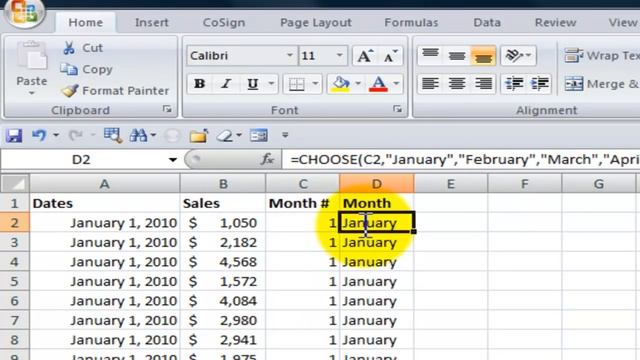Toggle bold formatting
Image resolution: width=640 pixels, height=360 pixels.
(x=200, y=84)
